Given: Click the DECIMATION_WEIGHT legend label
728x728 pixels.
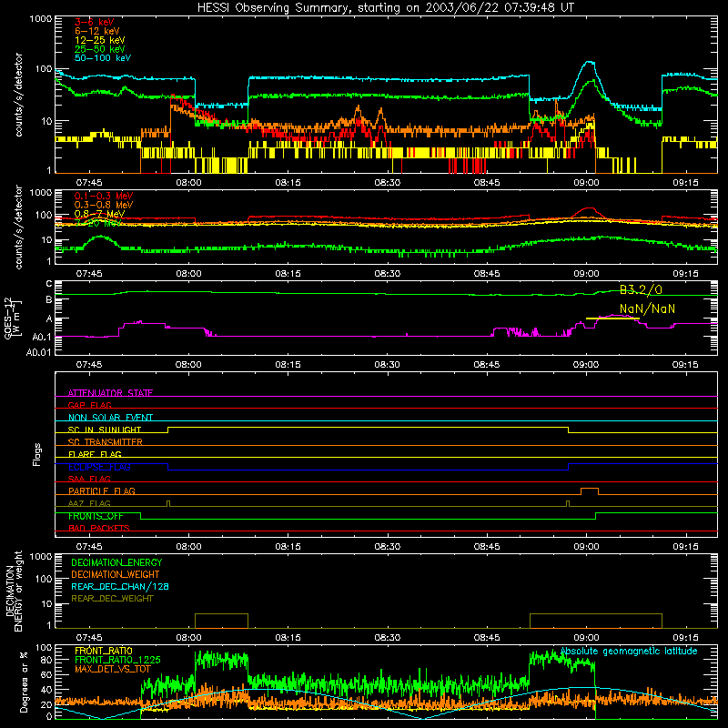Looking at the screenshot, I should [116, 574].
